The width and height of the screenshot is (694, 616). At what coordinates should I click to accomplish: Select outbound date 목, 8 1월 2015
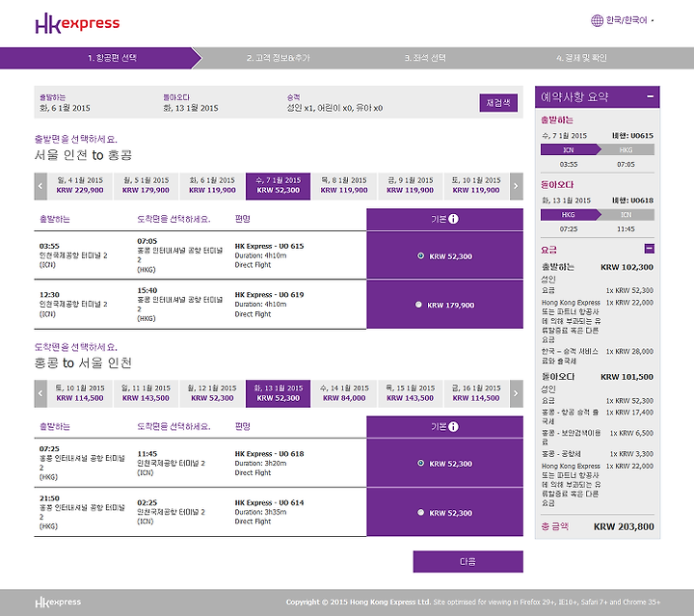344,186
